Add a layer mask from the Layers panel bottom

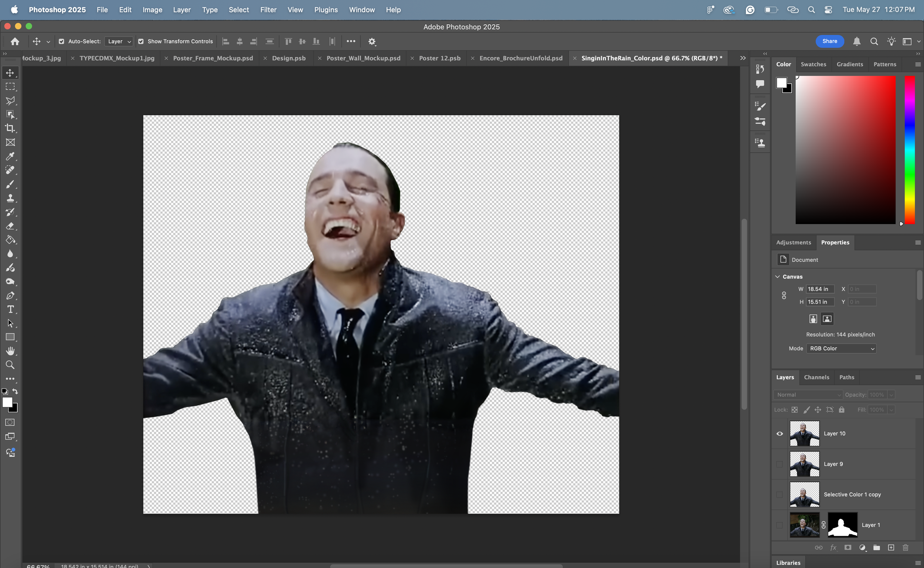(x=848, y=547)
